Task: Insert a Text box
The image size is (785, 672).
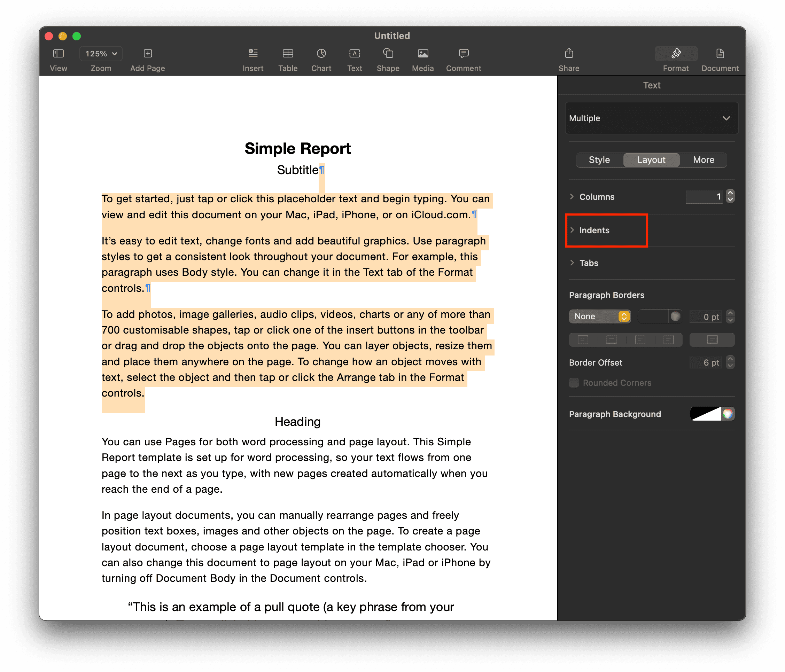Action: pyautogui.click(x=355, y=59)
